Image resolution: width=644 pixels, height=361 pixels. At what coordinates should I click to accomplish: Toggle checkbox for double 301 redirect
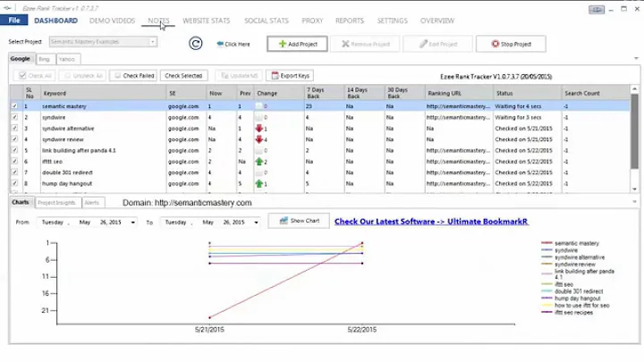(x=15, y=172)
